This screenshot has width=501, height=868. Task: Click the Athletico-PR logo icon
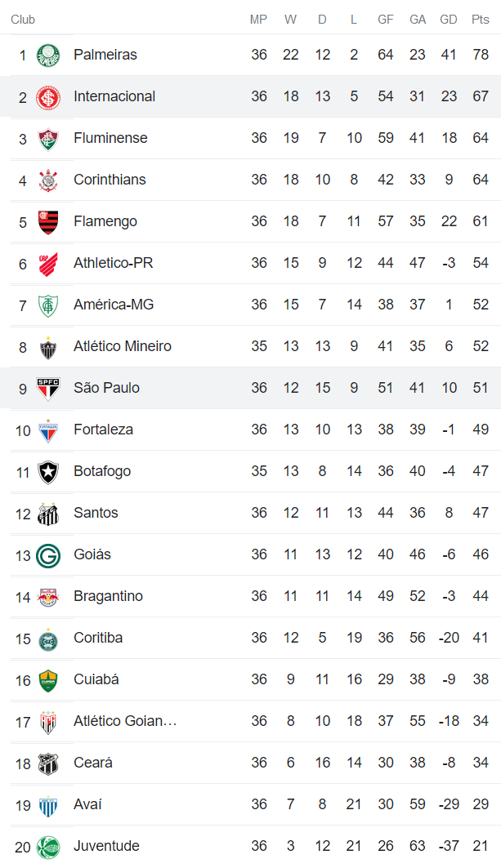coord(48,264)
